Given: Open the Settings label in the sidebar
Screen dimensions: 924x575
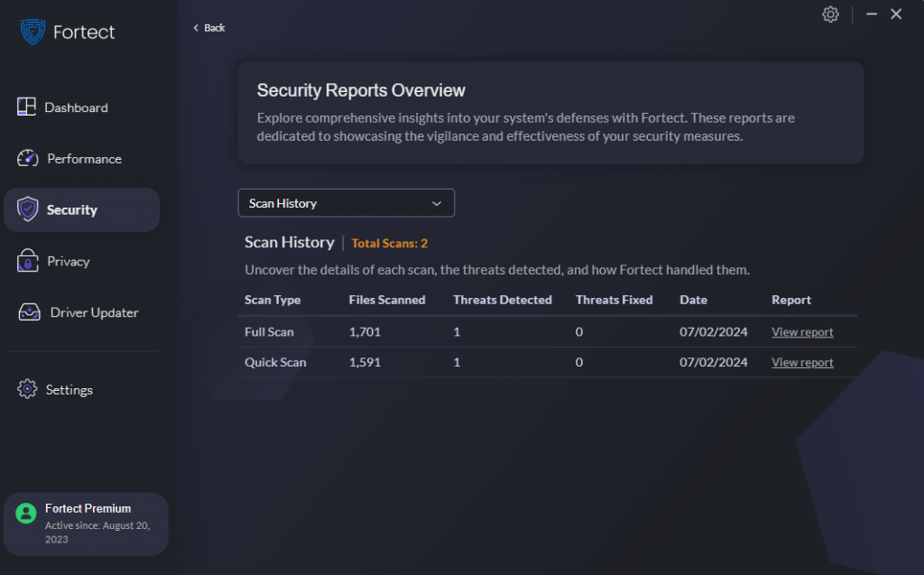Looking at the screenshot, I should click(x=69, y=390).
